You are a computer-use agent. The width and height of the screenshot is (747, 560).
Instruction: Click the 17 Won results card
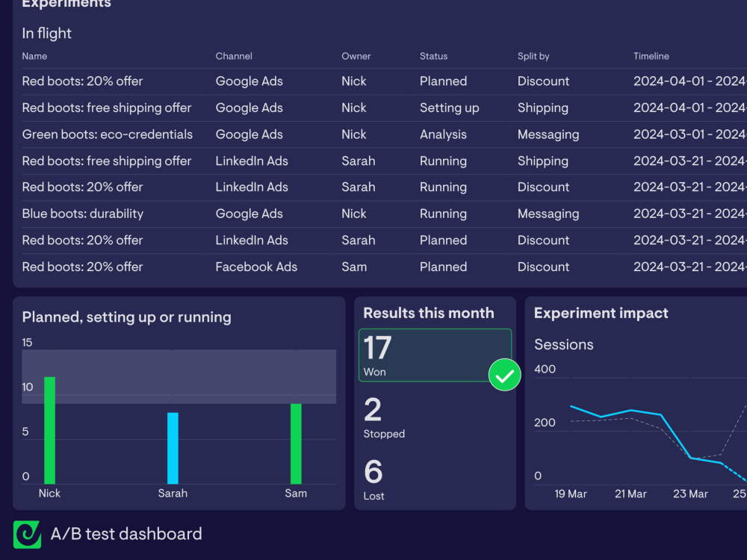(435, 355)
